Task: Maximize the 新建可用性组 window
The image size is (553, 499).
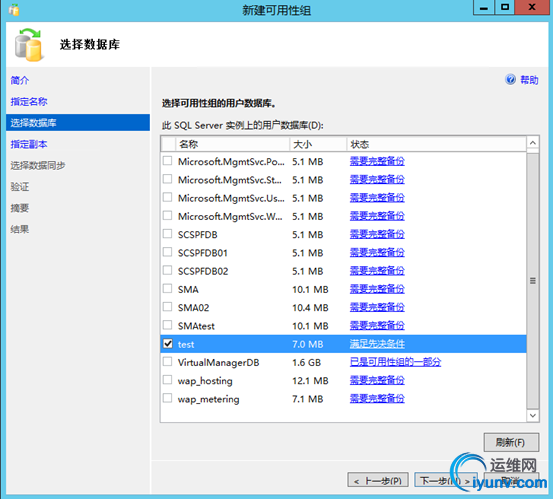Action: pyautogui.click(x=505, y=7)
